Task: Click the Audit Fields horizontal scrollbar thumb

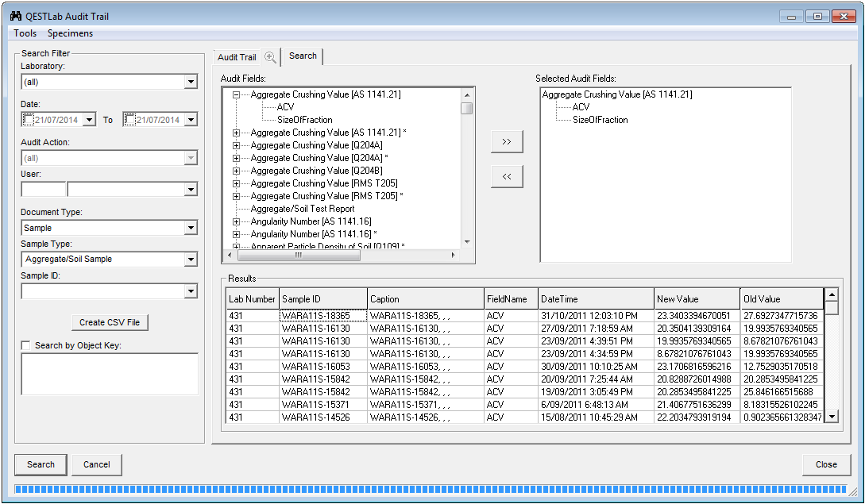Action: point(299,255)
